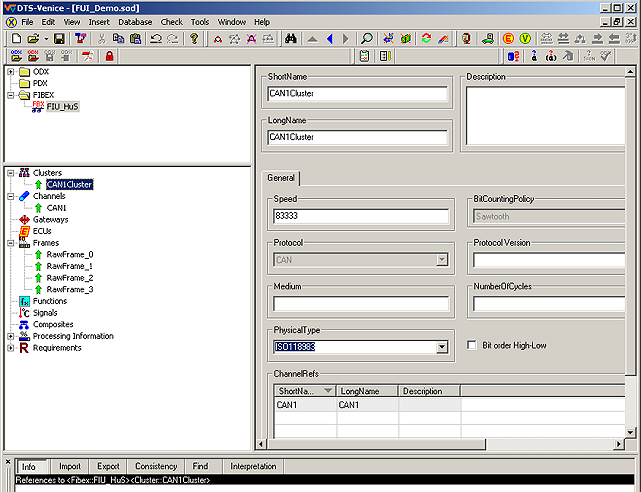641x492 pixels.
Task: Collapse the Clusters tree node
Action: coord(11,173)
